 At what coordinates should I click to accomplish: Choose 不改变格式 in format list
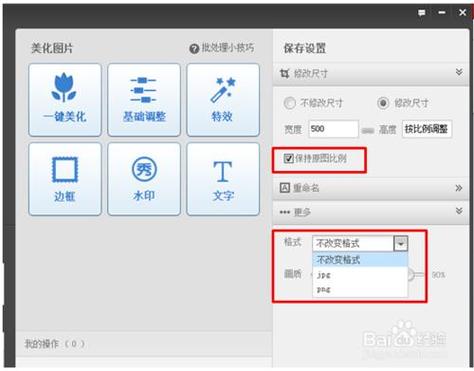point(360,259)
